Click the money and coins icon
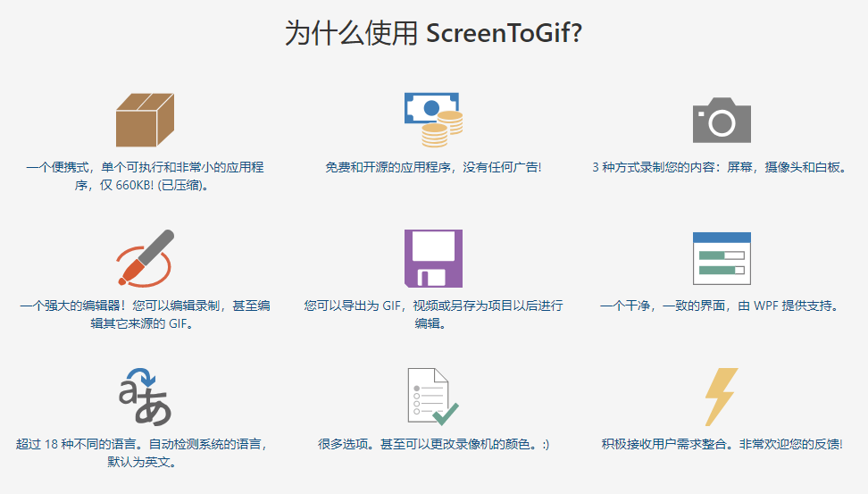Viewport: 868px width, 494px height. pos(433,121)
